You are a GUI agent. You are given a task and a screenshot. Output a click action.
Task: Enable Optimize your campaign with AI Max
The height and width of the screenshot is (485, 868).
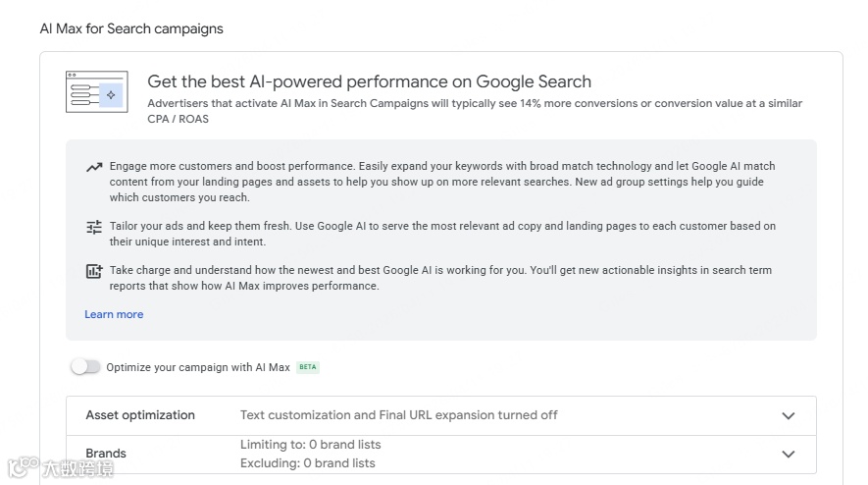[85, 367]
